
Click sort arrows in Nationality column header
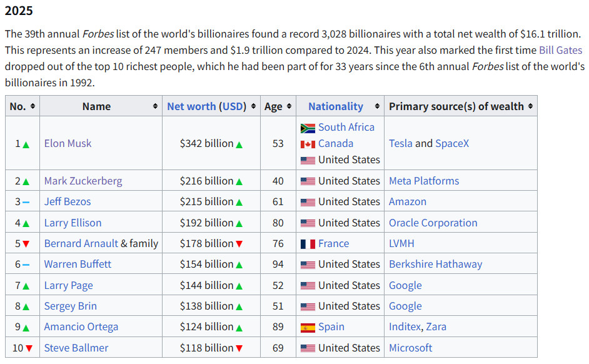coord(377,107)
